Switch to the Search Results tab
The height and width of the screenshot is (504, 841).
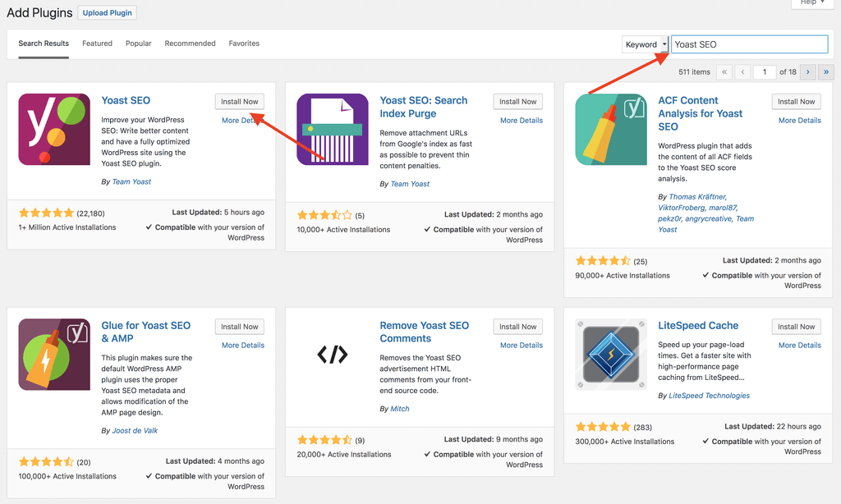[44, 44]
